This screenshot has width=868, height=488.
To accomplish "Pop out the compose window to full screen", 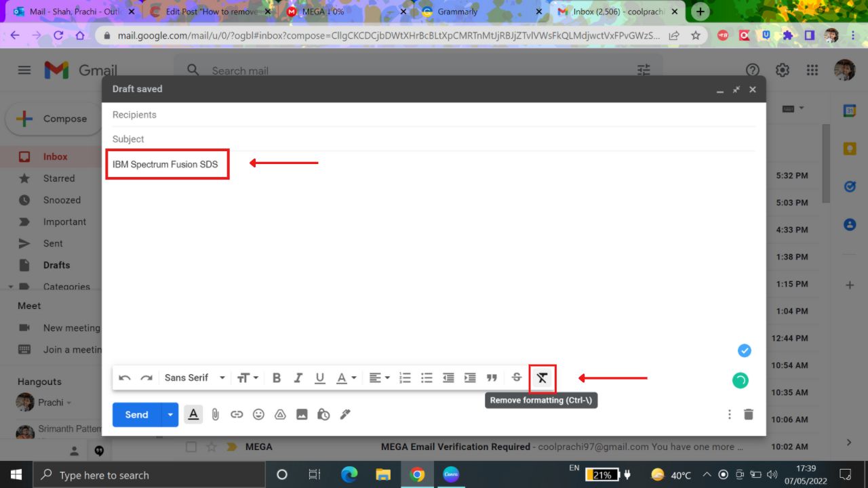I will [x=736, y=89].
